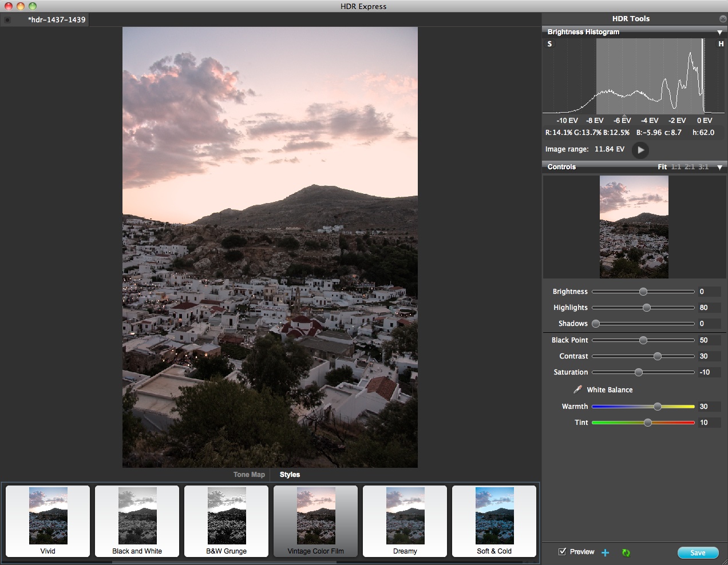728x565 pixels.
Task: Click the Brightness value field
Action: 709,292
